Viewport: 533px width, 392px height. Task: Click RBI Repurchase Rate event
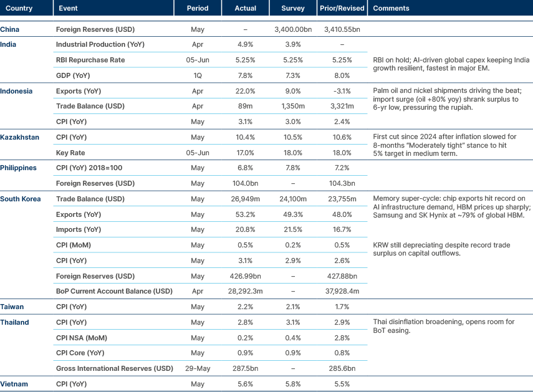tap(90, 60)
